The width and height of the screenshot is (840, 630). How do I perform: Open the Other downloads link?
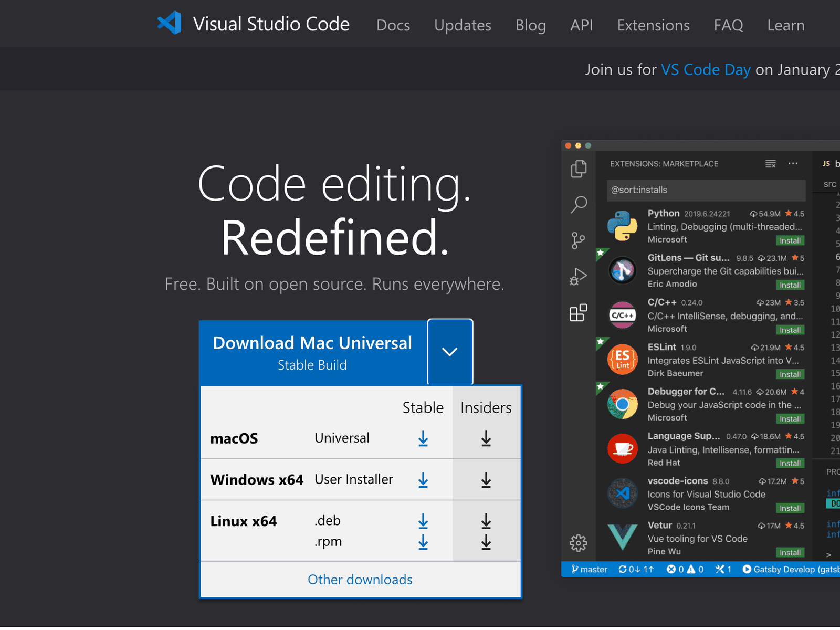tap(360, 580)
